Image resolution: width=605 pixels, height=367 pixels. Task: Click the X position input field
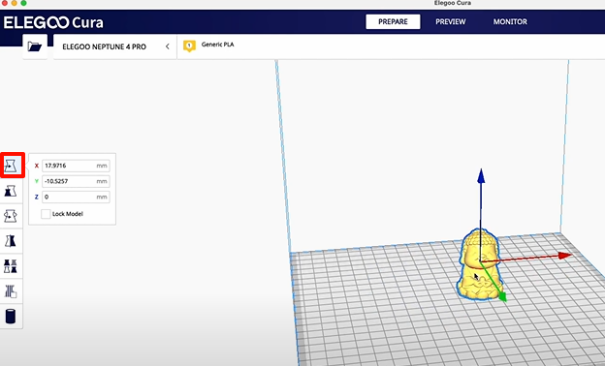(76, 166)
